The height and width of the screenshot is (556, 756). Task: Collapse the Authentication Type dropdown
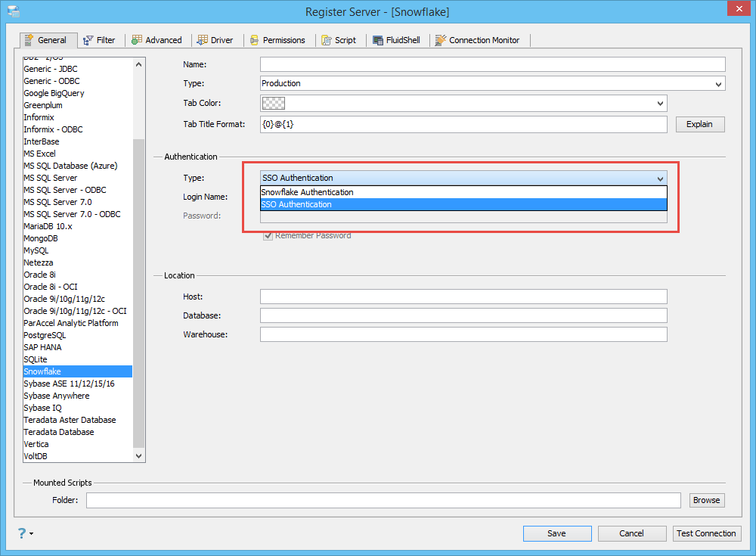pyautogui.click(x=660, y=179)
